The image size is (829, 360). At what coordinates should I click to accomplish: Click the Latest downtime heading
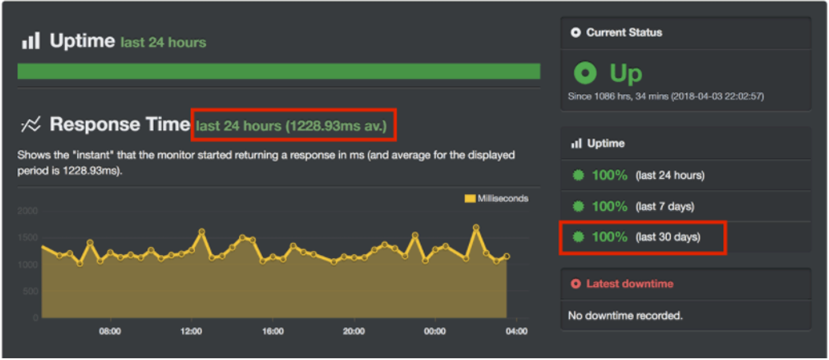pyautogui.click(x=630, y=284)
